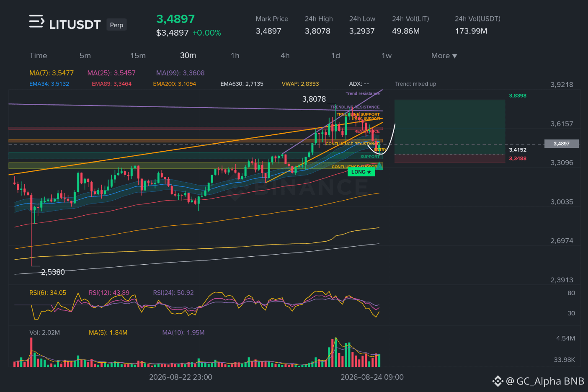Select the 30m interval tab
The image size is (588, 392).
(x=188, y=55)
